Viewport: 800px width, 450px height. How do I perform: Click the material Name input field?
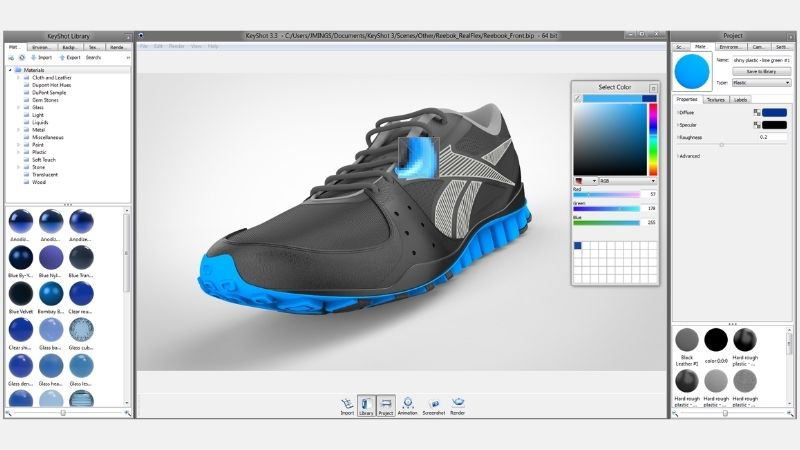[x=761, y=60]
